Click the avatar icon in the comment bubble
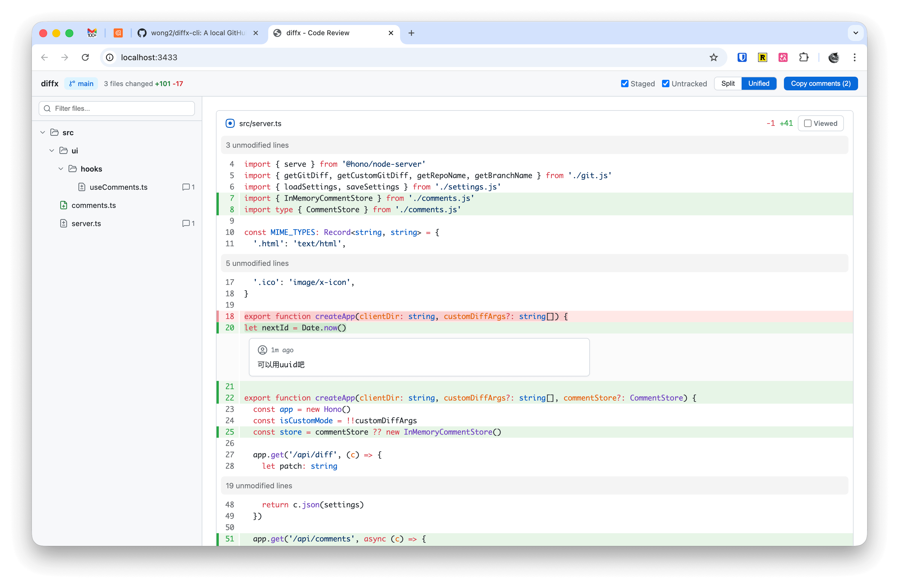Screen dimensions: 899x588 pos(263,350)
